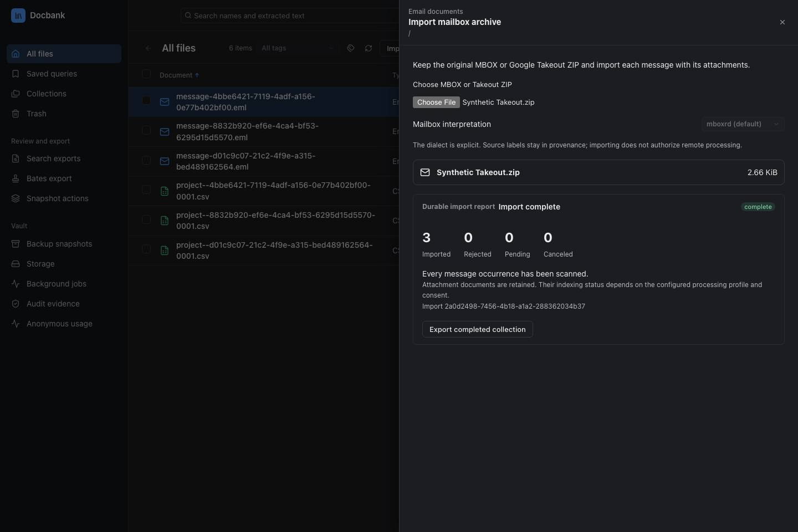Click the Anonymous usage pulse icon

tap(16, 324)
